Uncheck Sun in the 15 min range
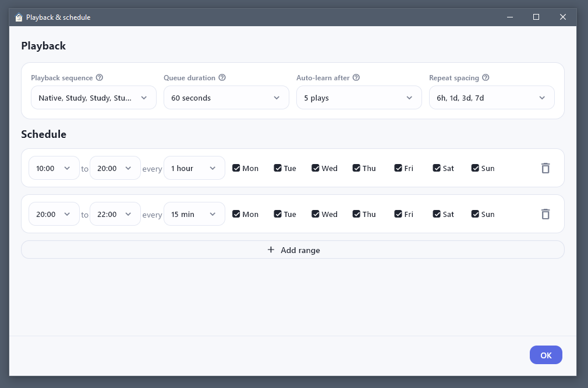 (475, 214)
